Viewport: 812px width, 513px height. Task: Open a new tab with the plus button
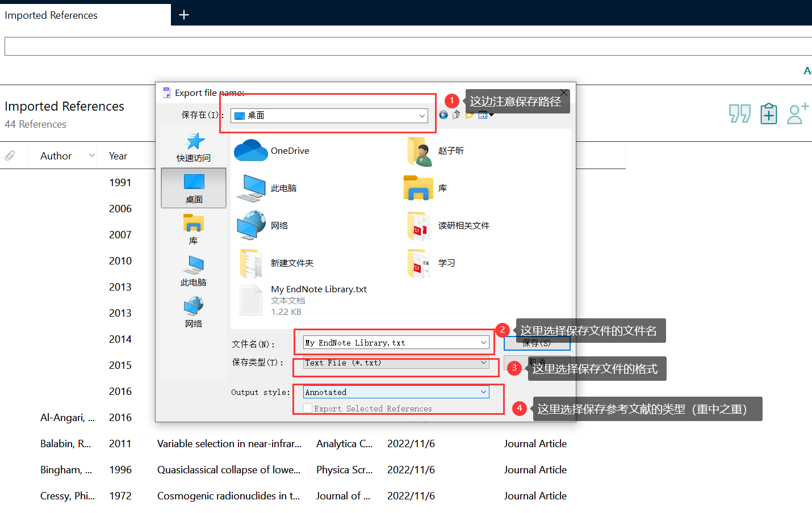184,15
